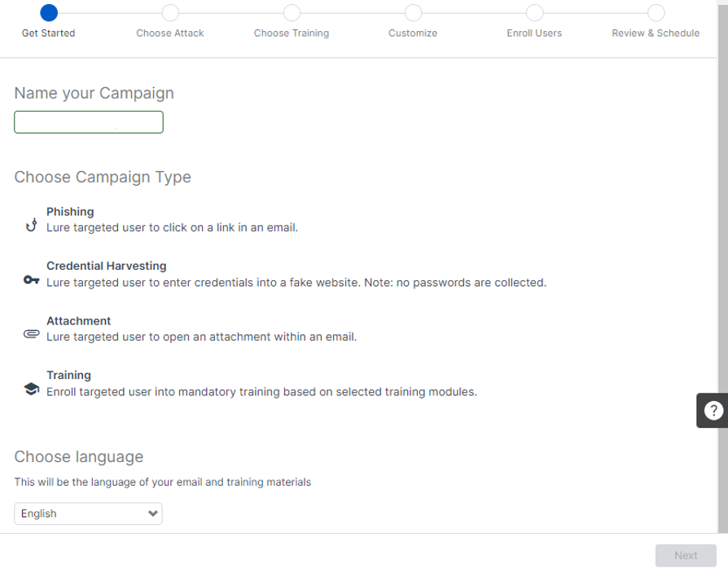Click the Attachment paperclip icon

(32, 335)
